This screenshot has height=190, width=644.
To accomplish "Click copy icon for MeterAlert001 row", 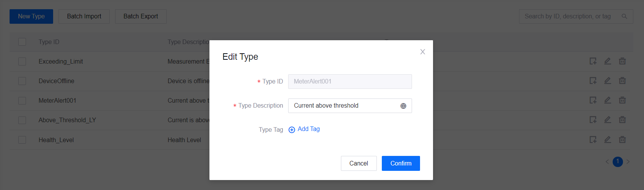I will pos(593,100).
